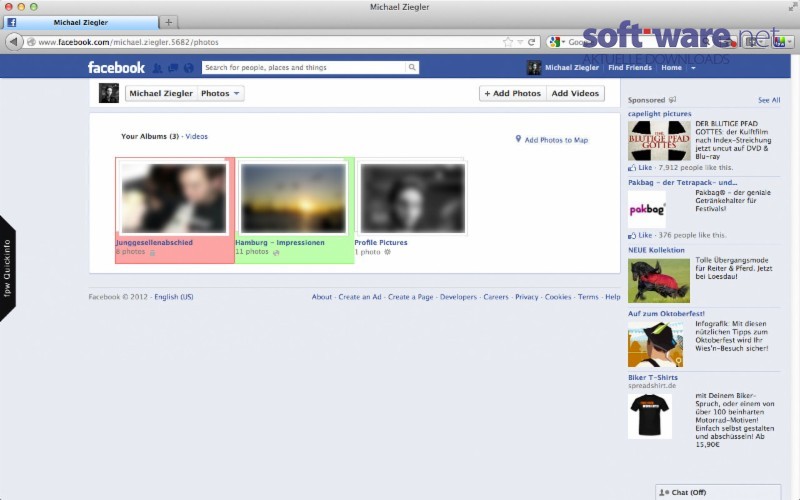Viewport: 800px width, 500px height.
Task: Click the privacy lock icon under Junggesellenabschied
Action: click(x=152, y=252)
